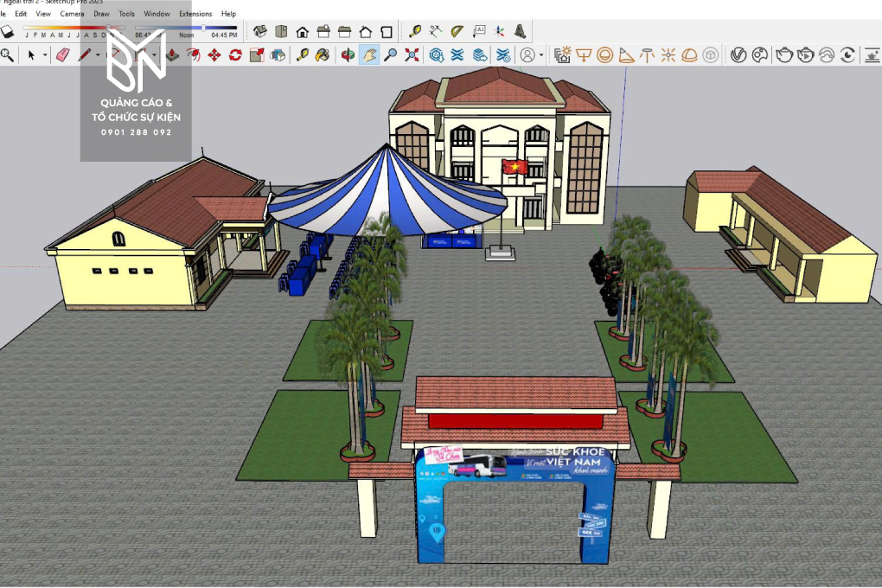Open the Line tool dropdown arrow
The height and width of the screenshot is (588, 882).
98,55
